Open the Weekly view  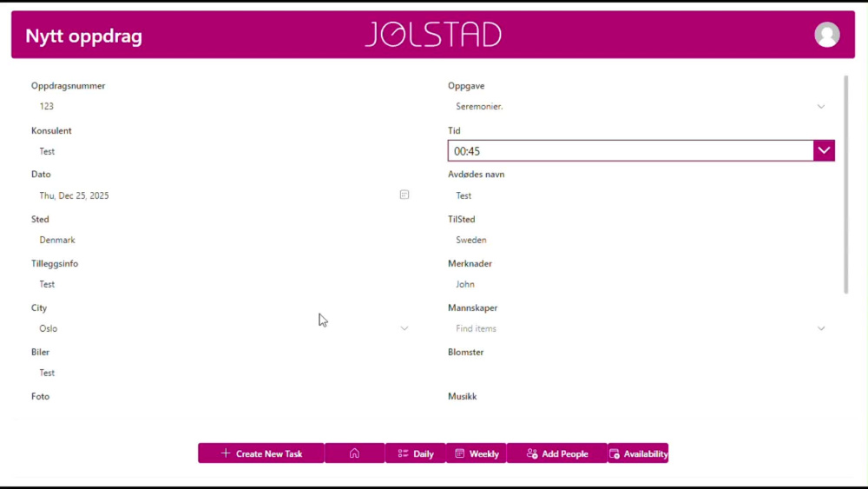point(476,453)
